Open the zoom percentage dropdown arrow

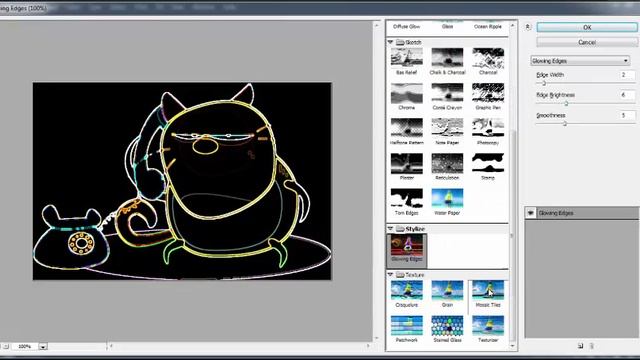coord(43,347)
